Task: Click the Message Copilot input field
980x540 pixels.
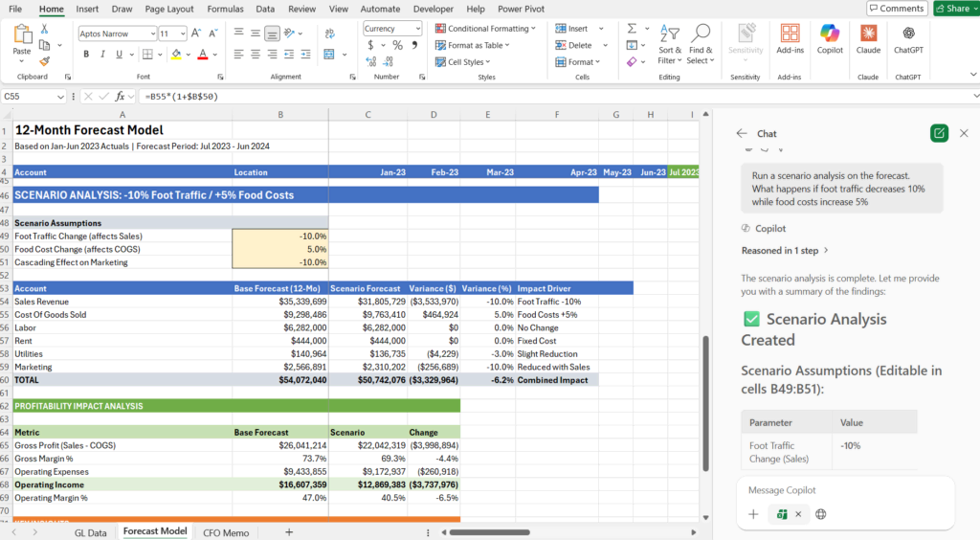Action: click(845, 490)
